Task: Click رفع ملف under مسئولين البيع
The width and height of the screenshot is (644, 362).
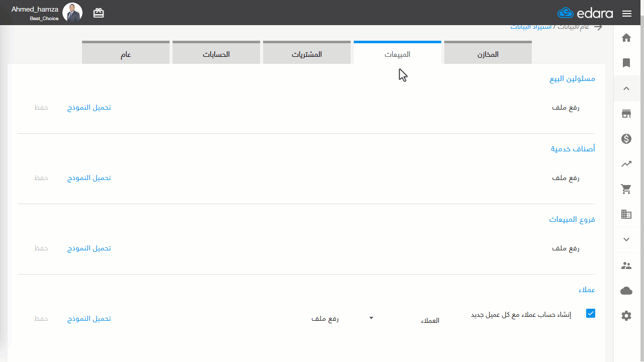Action: (566, 108)
